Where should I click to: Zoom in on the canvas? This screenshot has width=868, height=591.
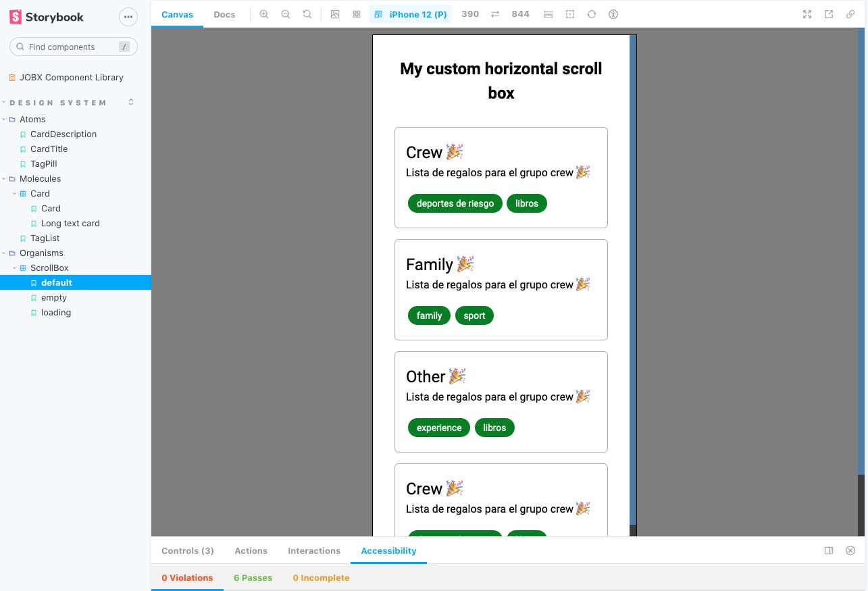click(x=264, y=14)
